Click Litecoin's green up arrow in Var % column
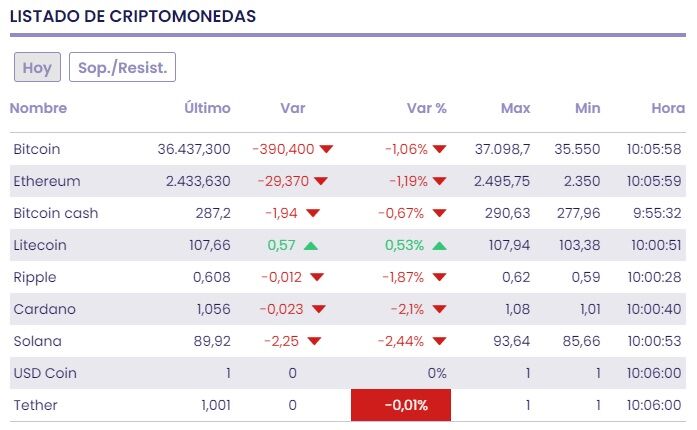The height and width of the screenshot is (430, 697). [439, 245]
